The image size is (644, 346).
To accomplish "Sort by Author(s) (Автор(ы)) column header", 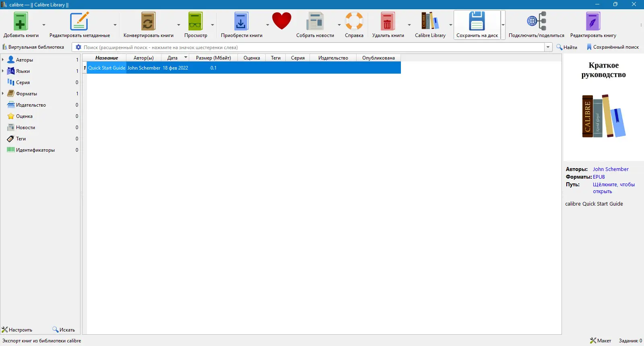I will [x=144, y=58].
